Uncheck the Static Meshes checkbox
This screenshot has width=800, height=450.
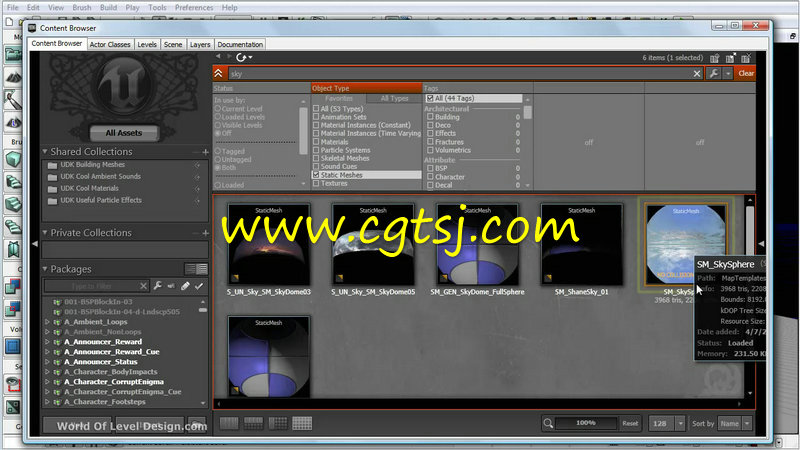click(316, 175)
